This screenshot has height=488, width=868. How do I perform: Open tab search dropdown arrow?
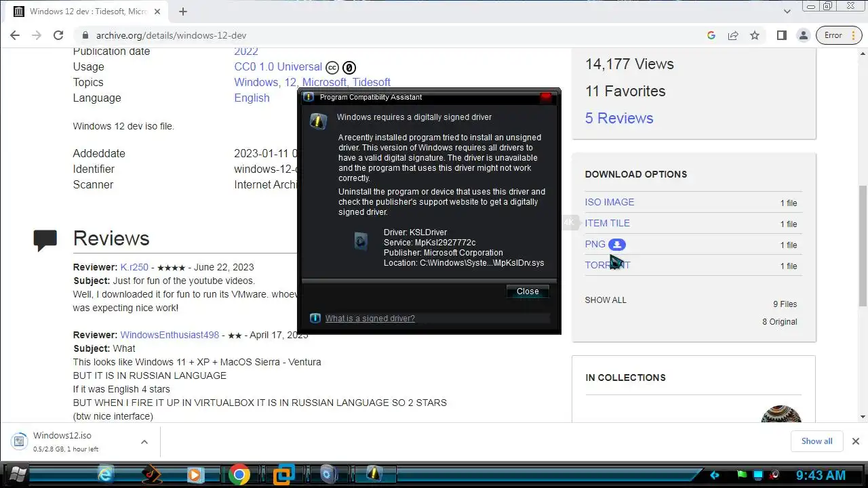point(787,12)
